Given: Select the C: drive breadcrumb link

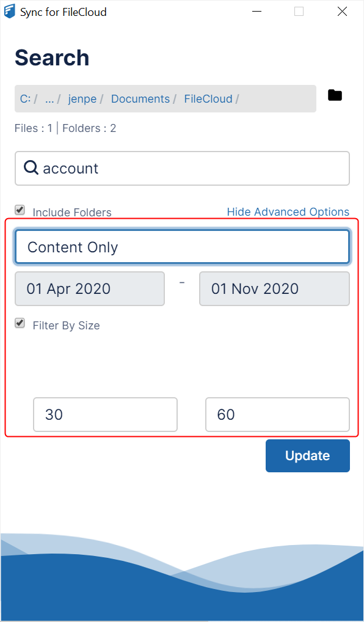Looking at the screenshot, I should [24, 98].
